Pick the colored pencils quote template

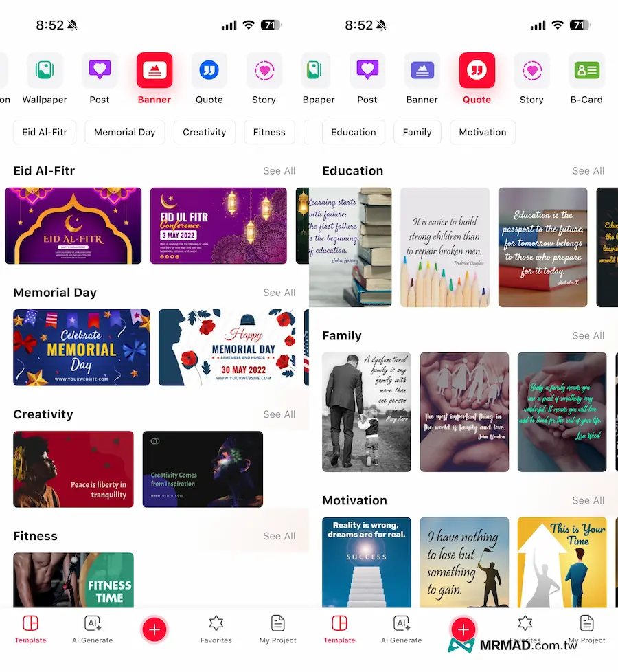[445, 247]
